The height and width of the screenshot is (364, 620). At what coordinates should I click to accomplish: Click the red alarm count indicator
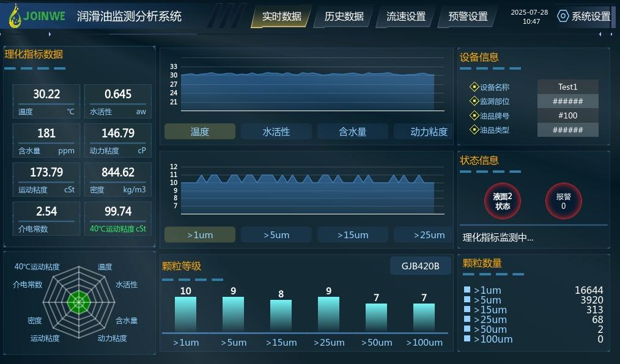pos(563,201)
